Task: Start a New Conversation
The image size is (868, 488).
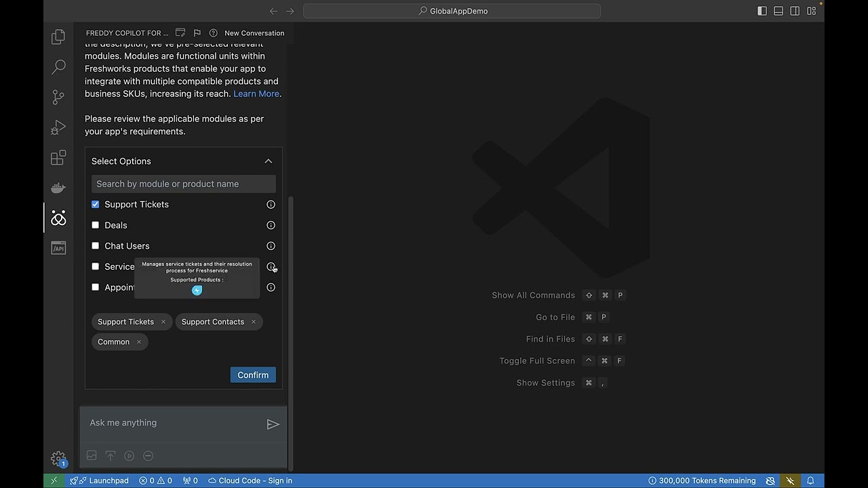Action: coord(254,33)
